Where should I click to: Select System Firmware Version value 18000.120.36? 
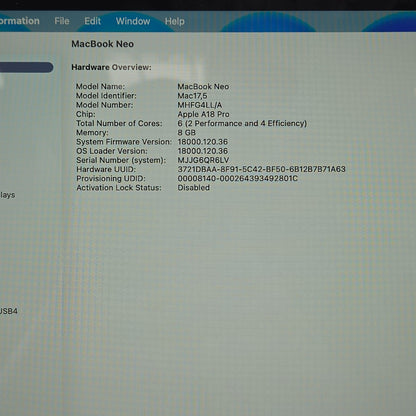point(203,142)
